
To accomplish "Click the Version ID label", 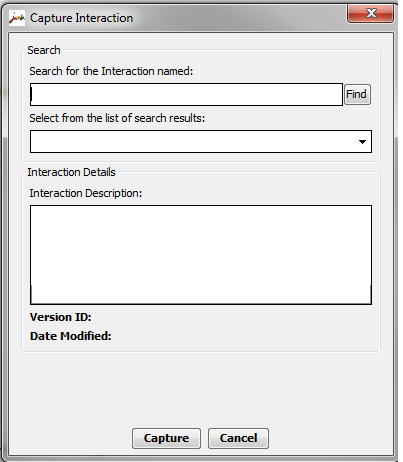I will tap(61, 317).
